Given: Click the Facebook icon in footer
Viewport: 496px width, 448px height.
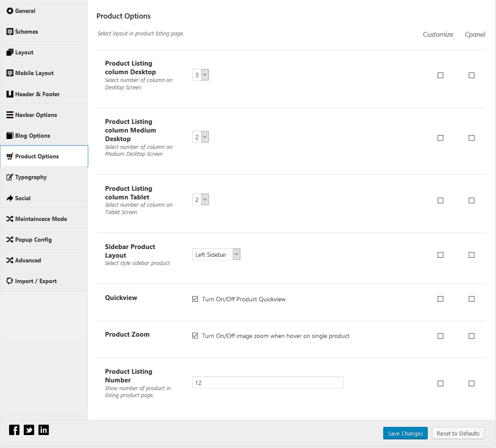Looking at the screenshot, I should [14, 430].
